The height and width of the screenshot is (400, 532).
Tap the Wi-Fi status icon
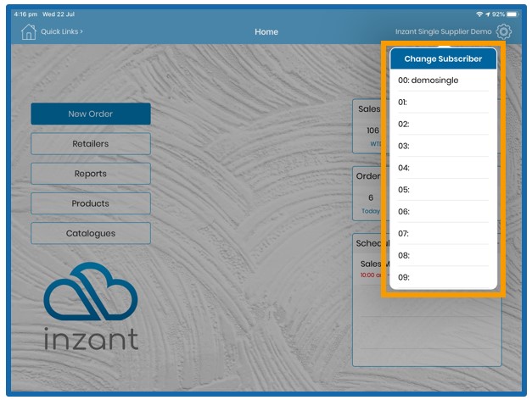[479, 14]
